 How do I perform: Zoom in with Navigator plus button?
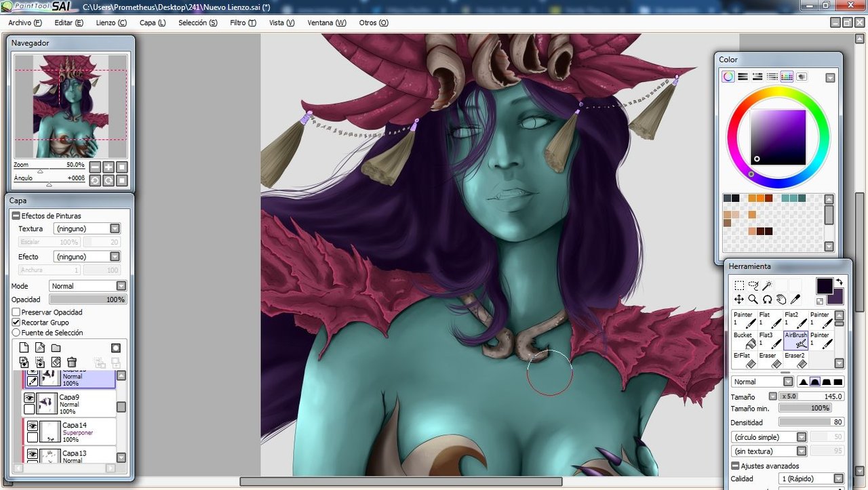click(x=108, y=167)
